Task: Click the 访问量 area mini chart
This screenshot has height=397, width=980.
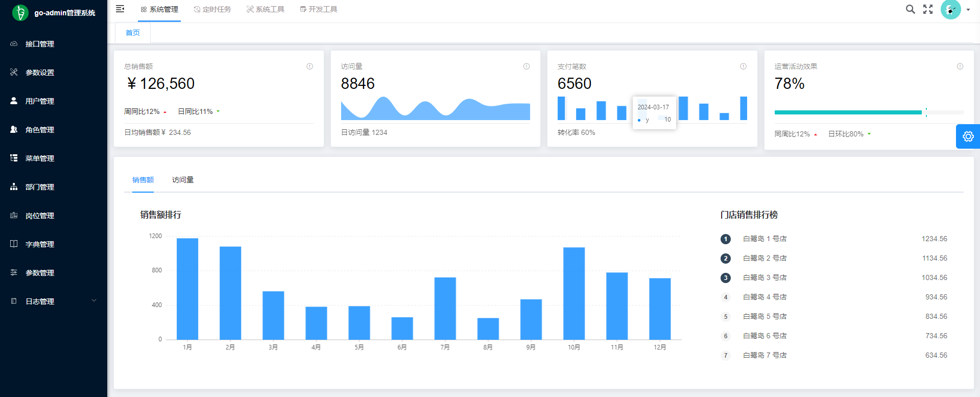Action: pos(436,108)
